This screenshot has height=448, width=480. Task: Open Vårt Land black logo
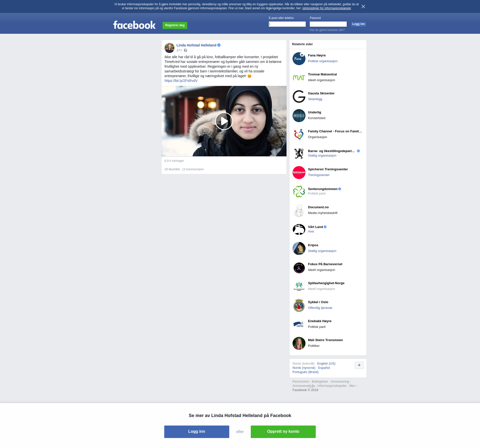coord(299,229)
